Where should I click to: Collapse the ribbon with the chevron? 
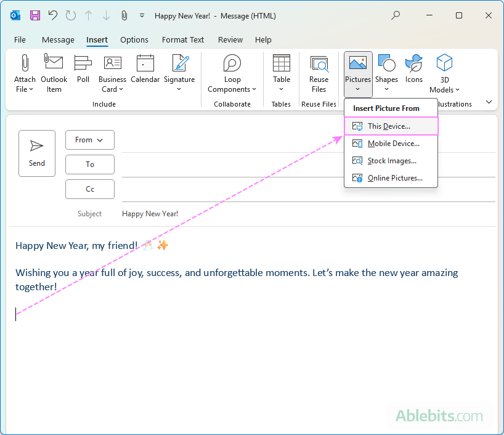click(x=489, y=102)
